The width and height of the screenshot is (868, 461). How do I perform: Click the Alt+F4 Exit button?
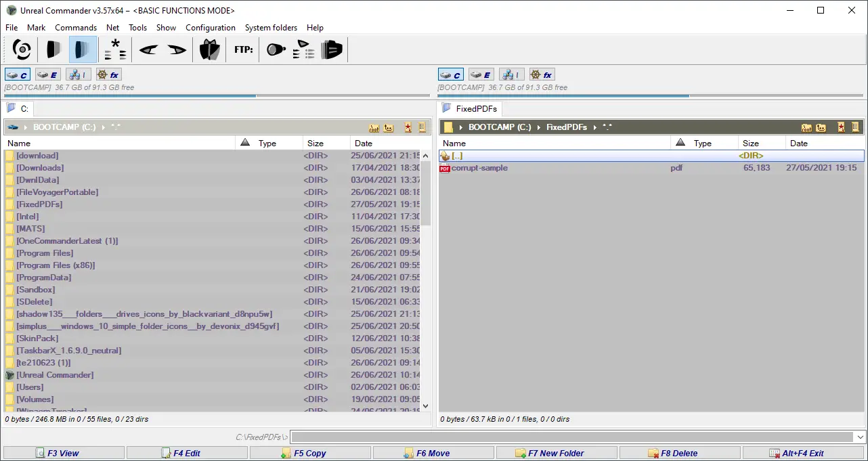coord(804,453)
